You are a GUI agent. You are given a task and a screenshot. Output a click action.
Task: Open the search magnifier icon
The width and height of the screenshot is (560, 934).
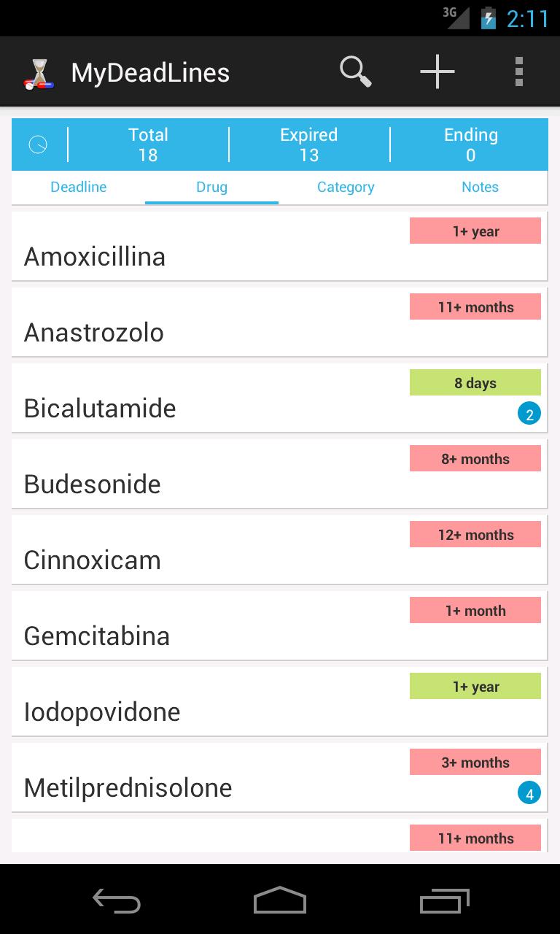[356, 72]
